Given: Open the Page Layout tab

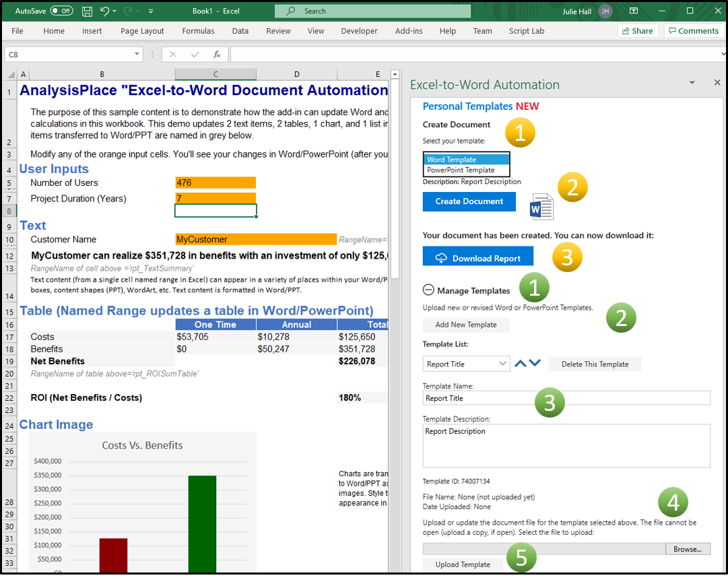Looking at the screenshot, I should click(x=142, y=31).
